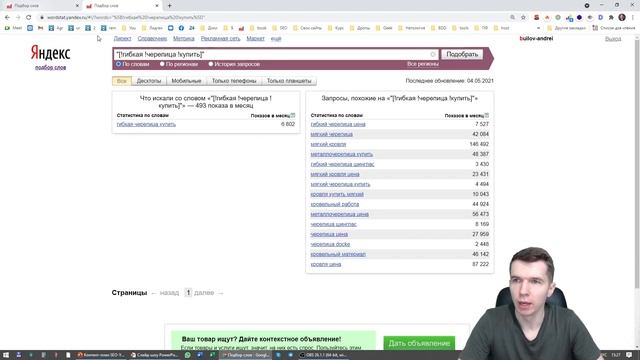The height and width of the screenshot is (360, 640).
Task: Open the SEO bookmarks folder
Action: pos(280,28)
